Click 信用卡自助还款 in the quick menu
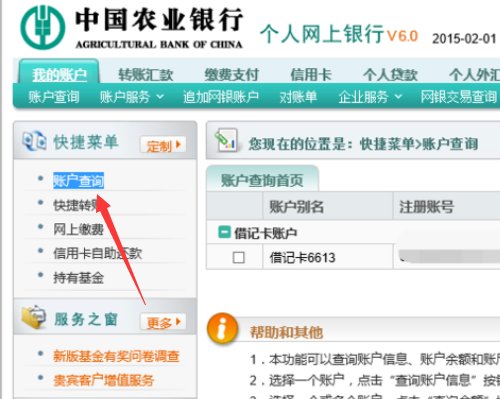 click(98, 253)
